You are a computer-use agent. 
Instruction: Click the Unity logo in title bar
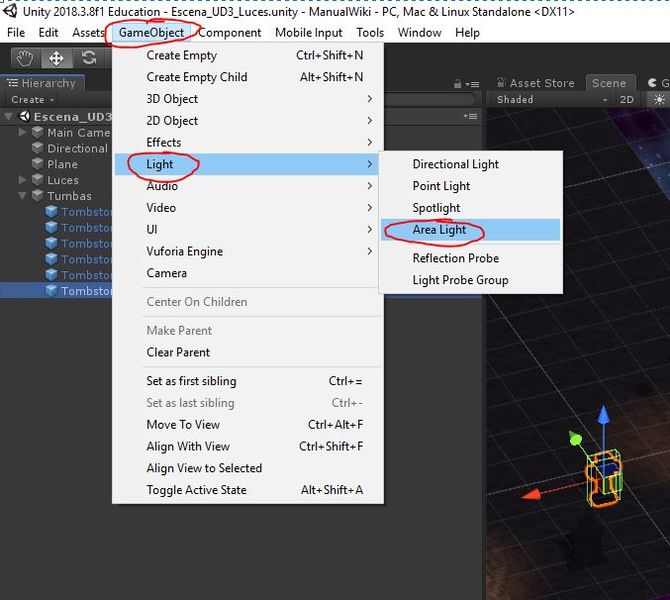9,11
